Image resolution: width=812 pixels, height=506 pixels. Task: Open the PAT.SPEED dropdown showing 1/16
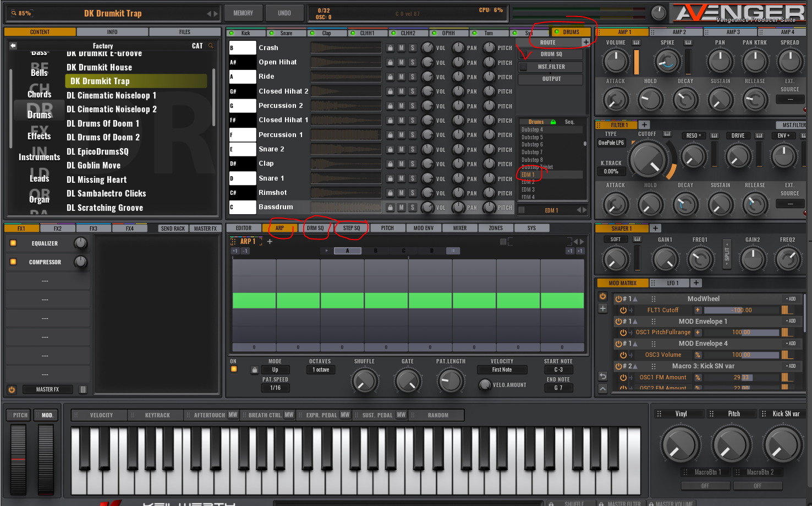[x=275, y=388]
